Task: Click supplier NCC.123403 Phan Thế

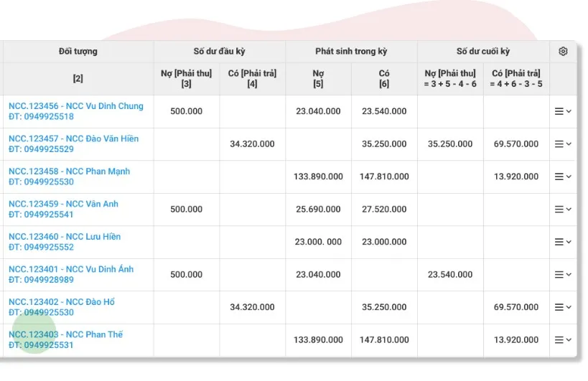Action: [65, 334]
